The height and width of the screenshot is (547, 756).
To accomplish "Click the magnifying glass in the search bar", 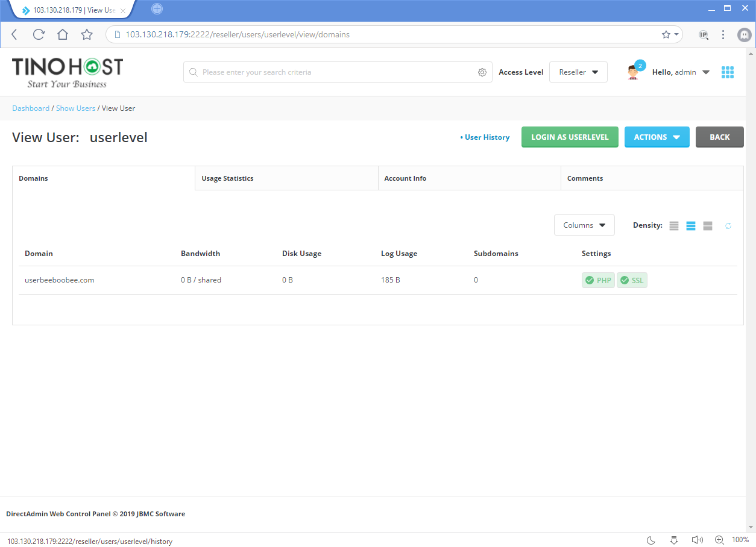I will [x=194, y=72].
